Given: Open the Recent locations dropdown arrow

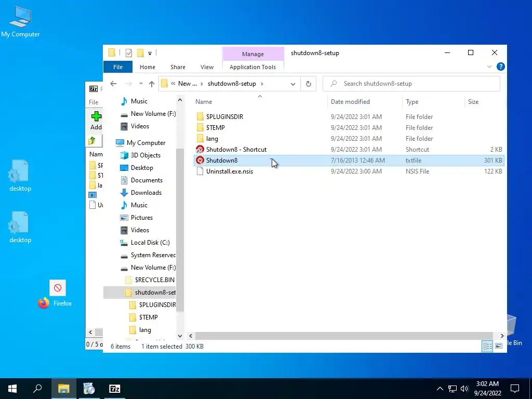Looking at the screenshot, I should point(141,84).
